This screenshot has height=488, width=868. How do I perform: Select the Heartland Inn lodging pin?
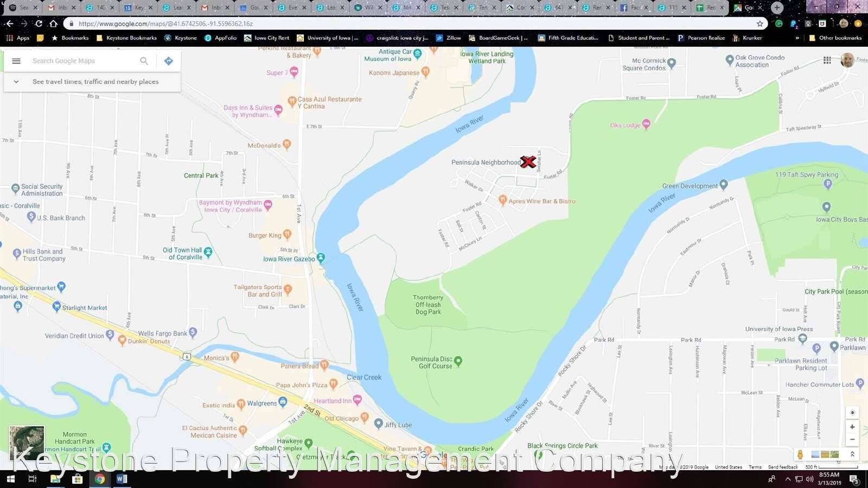357,400
